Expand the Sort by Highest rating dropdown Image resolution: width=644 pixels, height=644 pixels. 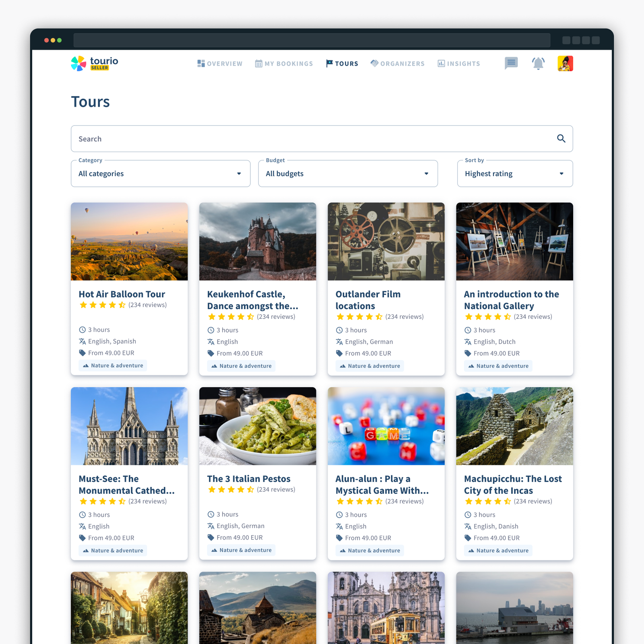(x=515, y=173)
